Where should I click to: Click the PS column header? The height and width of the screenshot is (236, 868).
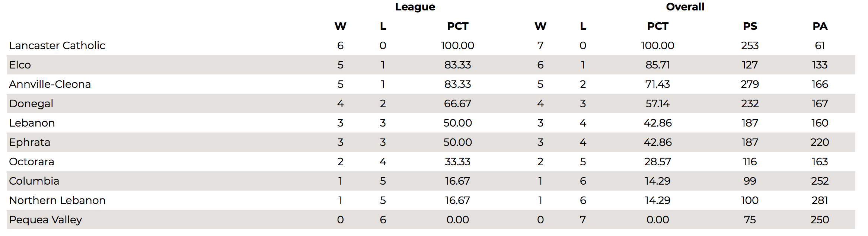[x=750, y=26]
